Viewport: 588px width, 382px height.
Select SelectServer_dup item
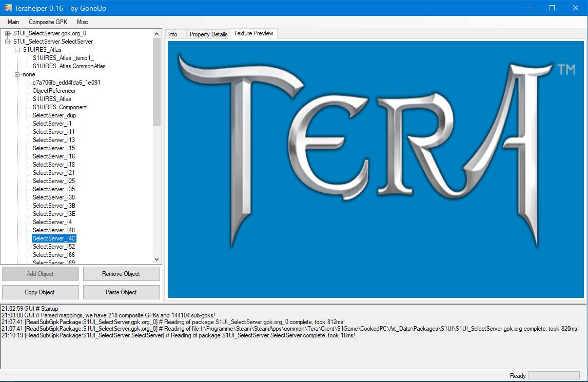click(x=54, y=115)
